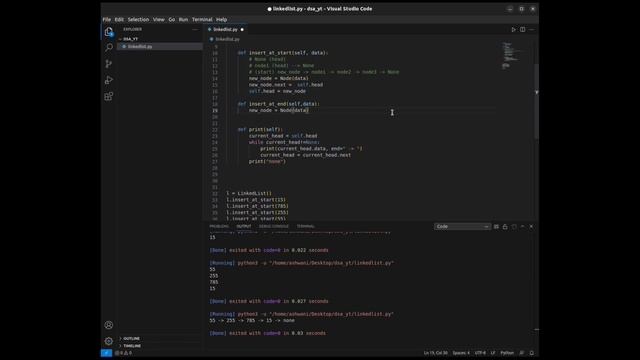The height and width of the screenshot is (360, 640).
Task: Toggle output scroll lock icon
Action: pyautogui.click(x=505, y=227)
